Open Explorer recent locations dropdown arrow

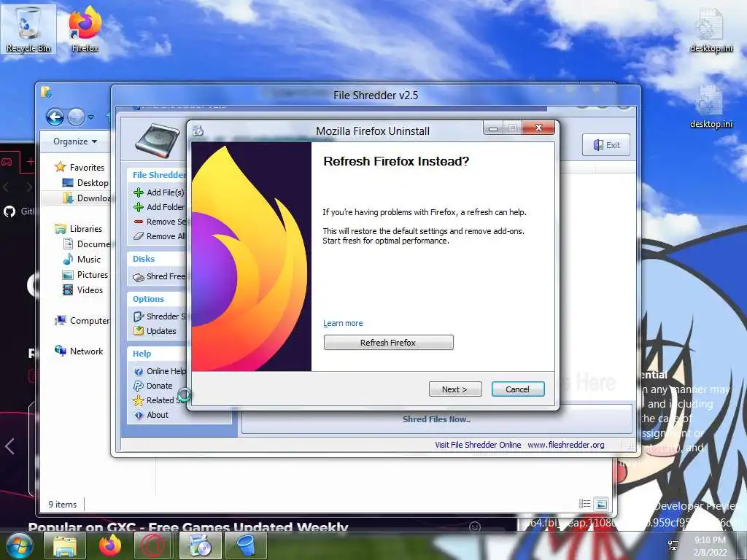click(91, 117)
